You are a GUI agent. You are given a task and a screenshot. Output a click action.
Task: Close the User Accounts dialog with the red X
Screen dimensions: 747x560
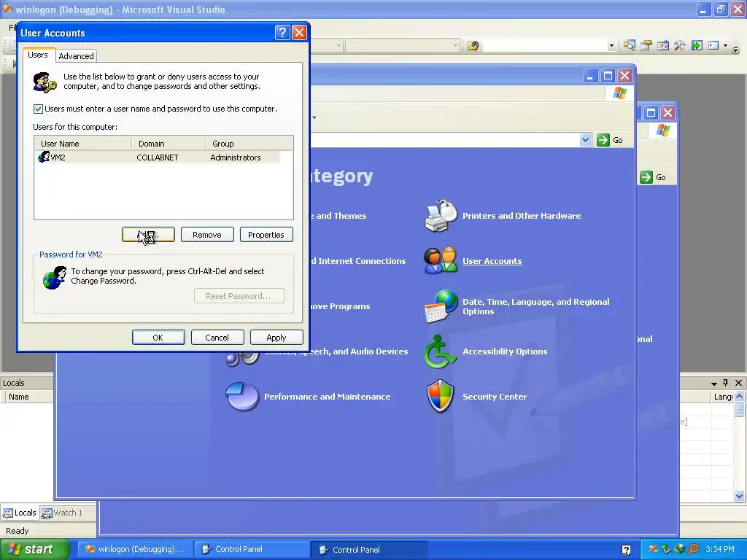(x=299, y=32)
